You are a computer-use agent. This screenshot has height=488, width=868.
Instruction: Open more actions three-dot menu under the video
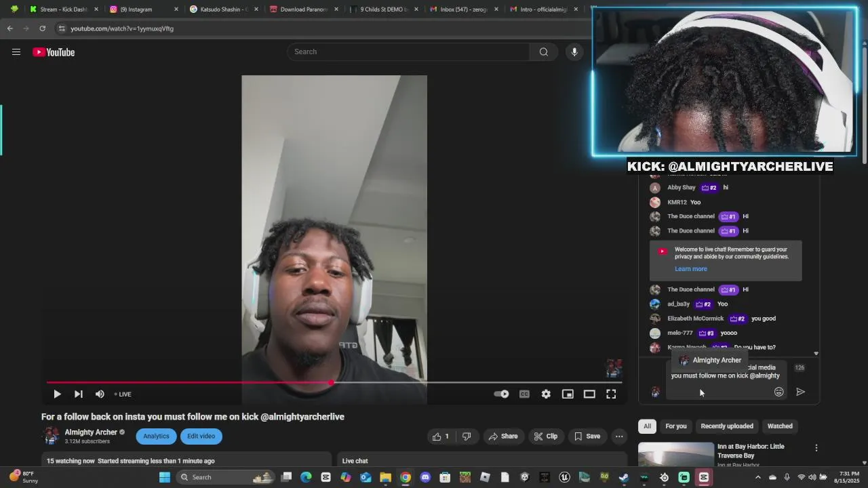click(619, 436)
